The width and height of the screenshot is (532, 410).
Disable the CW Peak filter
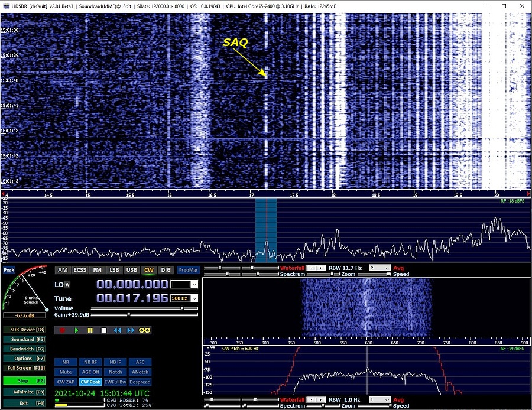pyautogui.click(x=89, y=382)
